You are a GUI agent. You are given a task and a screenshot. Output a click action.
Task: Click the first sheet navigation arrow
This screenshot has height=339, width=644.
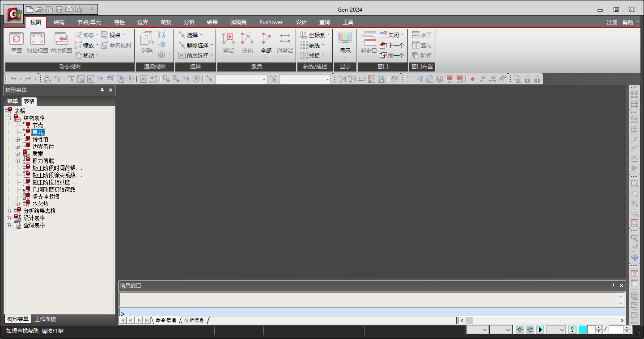pyautogui.click(x=123, y=320)
